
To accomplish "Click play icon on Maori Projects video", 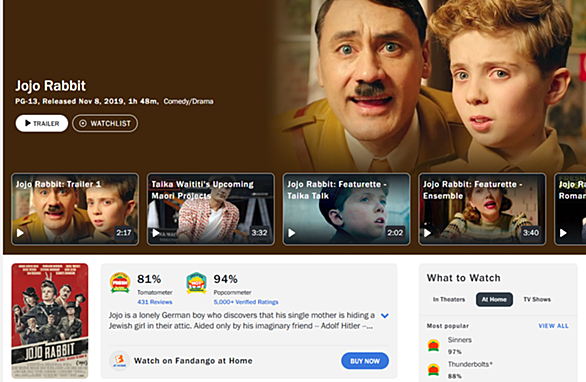I will 156,233.
